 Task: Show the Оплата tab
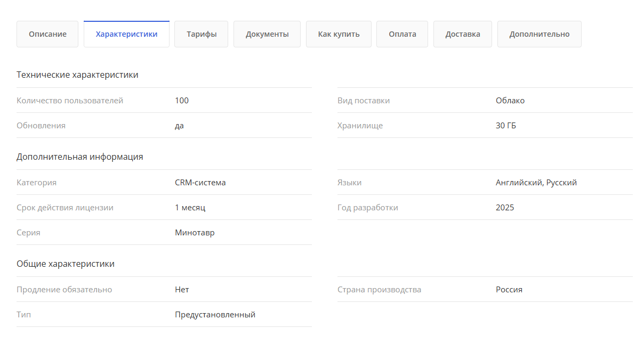pyautogui.click(x=402, y=34)
